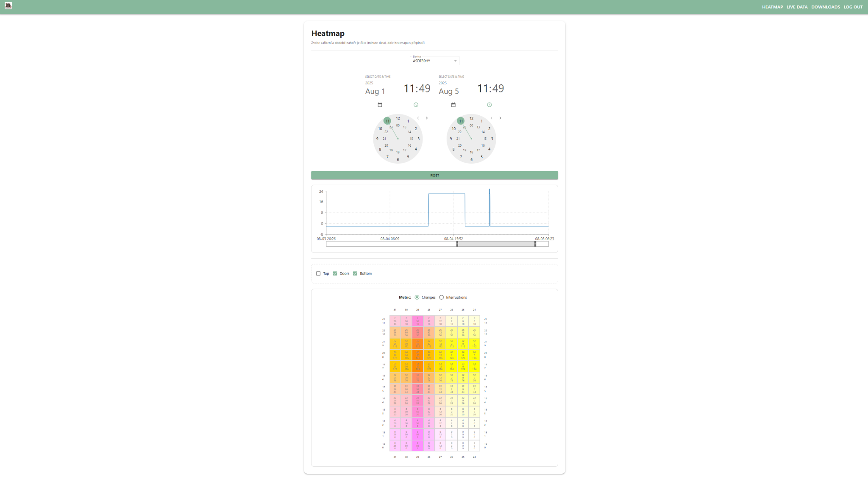Open the Device dropdown showing ASDTB9HY
Image resolution: width=868 pixels, height=487 pixels.
pyautogui.click(x=434, y=61)
